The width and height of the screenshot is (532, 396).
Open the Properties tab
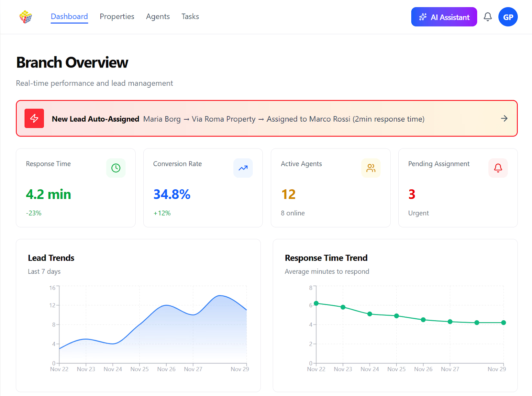(x=117, y=17)
